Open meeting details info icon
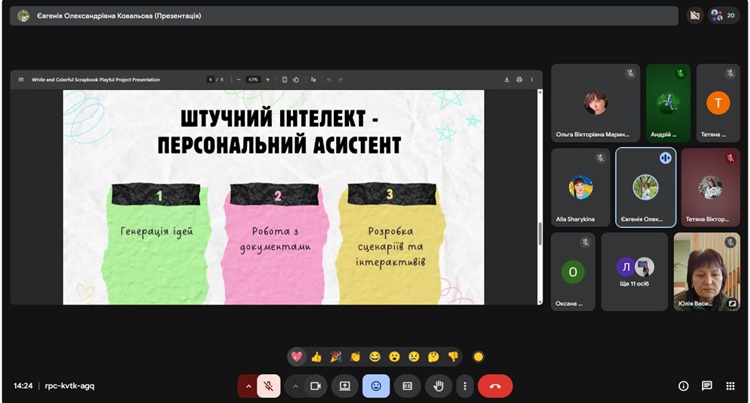The image size is (750, 403). pos(684,385)
